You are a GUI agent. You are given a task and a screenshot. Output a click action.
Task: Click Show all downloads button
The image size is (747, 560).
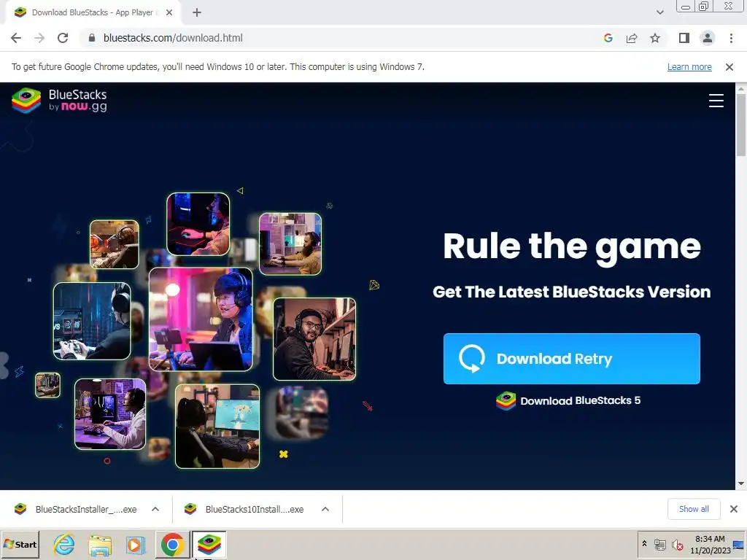coord(694,509)
